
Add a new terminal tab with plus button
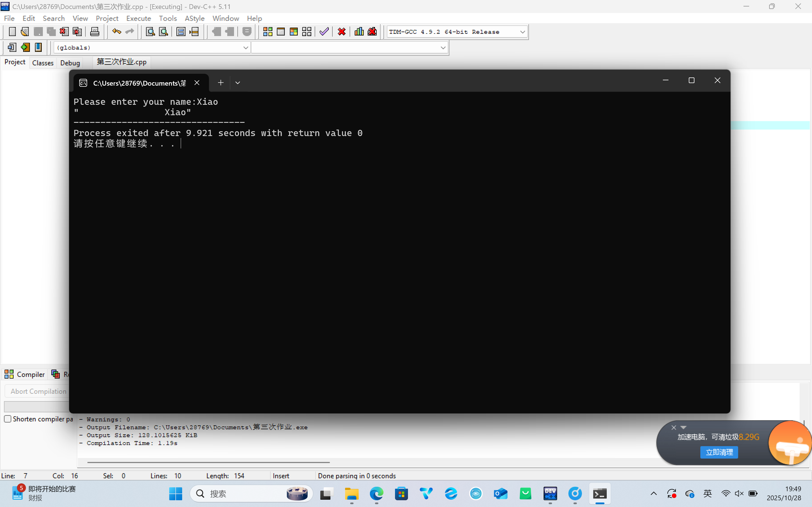point(220,83)
